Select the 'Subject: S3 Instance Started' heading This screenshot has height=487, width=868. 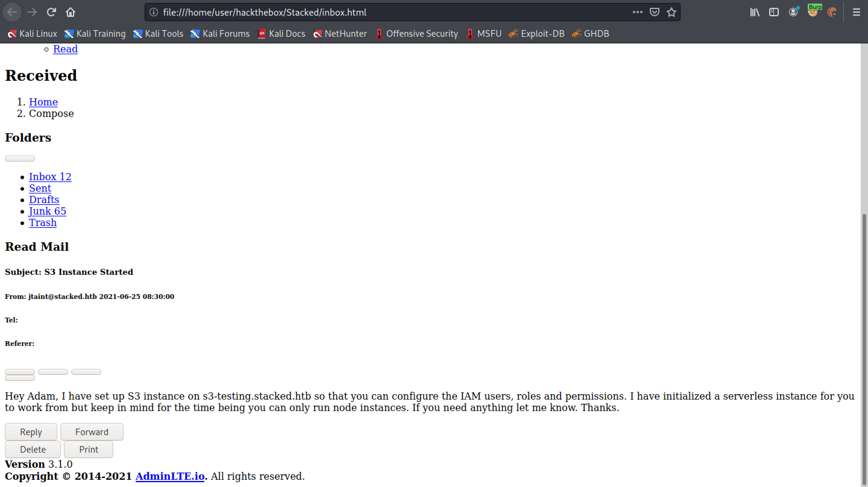coord(69,272)
